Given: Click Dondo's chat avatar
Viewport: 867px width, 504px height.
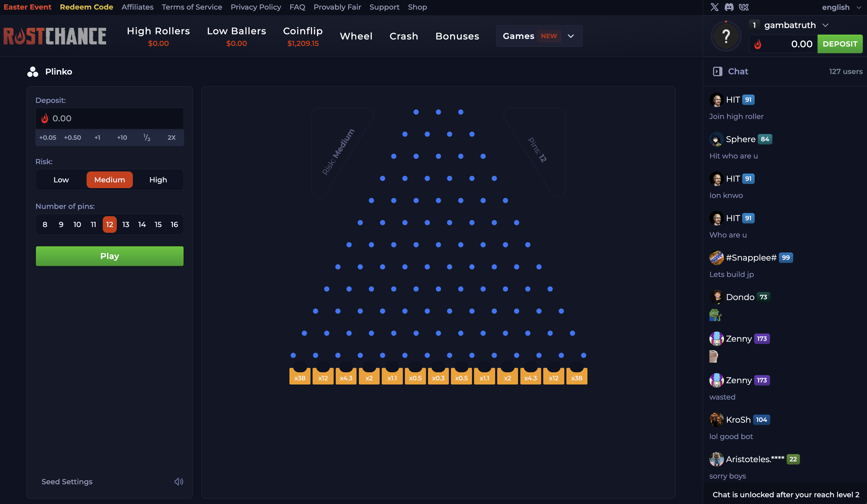Looking at the screenshot, I should [x=717, y=297].
